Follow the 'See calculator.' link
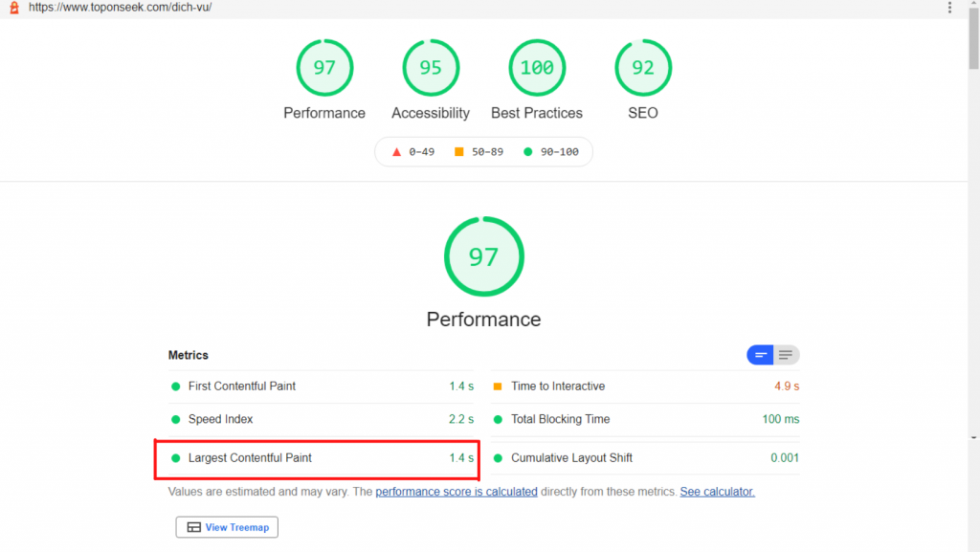This screenshot has height=552, width=980. (x=717, y=492)
